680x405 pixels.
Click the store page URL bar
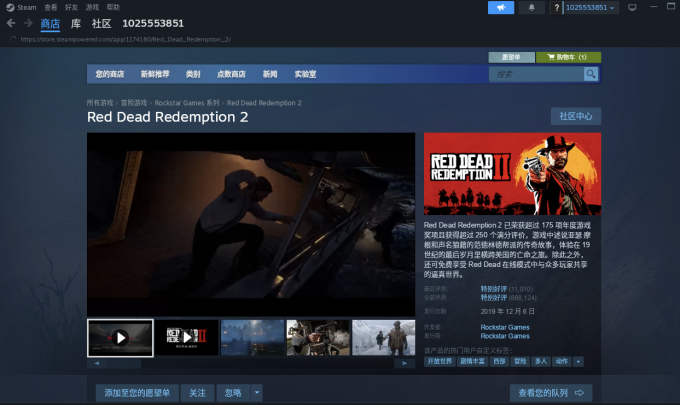(126, 39)
